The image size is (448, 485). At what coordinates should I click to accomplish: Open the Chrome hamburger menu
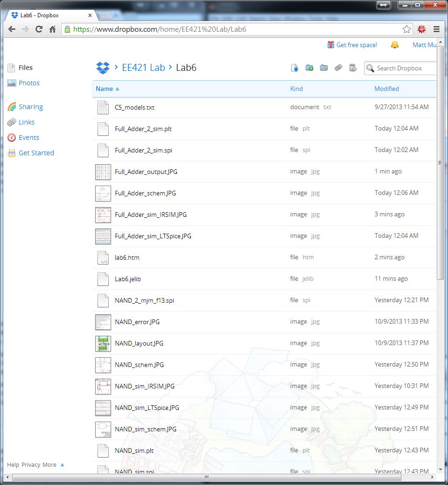click(436, 29)
